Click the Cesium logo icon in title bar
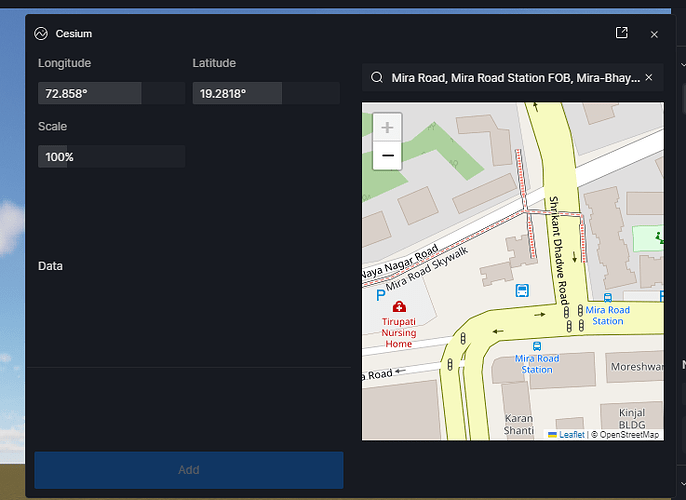Image resolution: width=686 pixels, height=500 pixels. [x=41, y=34]
